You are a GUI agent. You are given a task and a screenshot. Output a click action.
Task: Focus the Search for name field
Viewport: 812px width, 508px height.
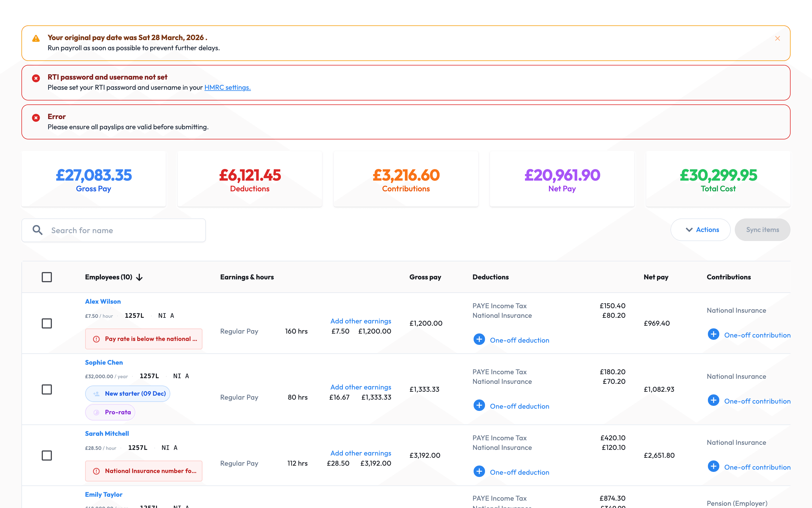click(x=114, y=230)
